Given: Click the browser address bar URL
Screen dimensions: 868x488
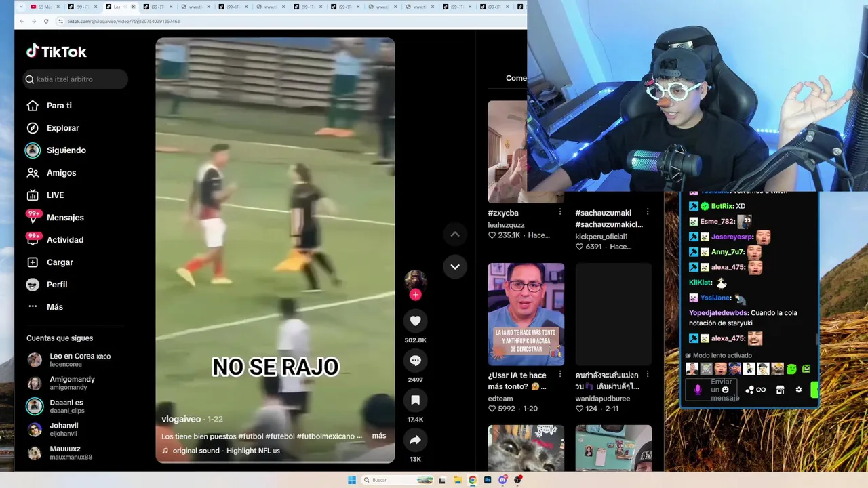Looking at the screenshot, I should [x=123, y=22].
